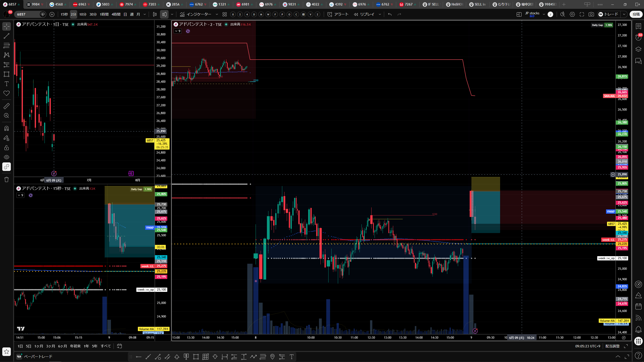The width and height of the screenshot is (644, 362).
Task: Expand the トレード dropdown arrow
Action: (x=624, y=14)
